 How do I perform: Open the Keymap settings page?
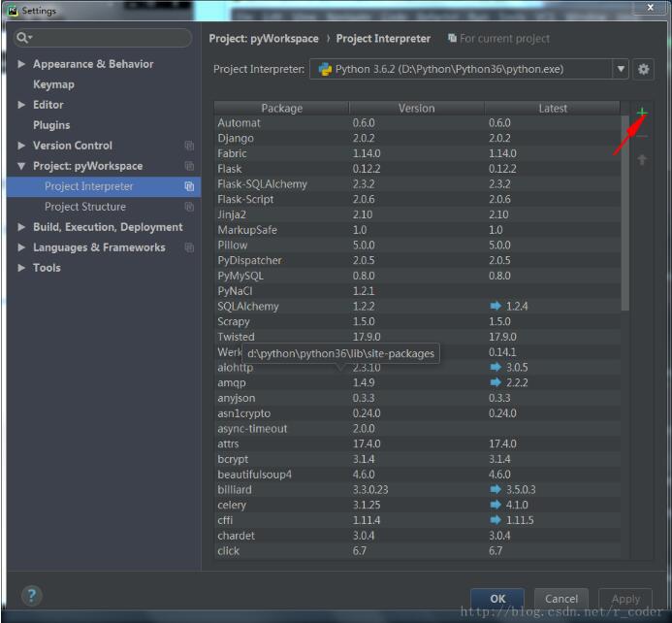click(53, 84)
